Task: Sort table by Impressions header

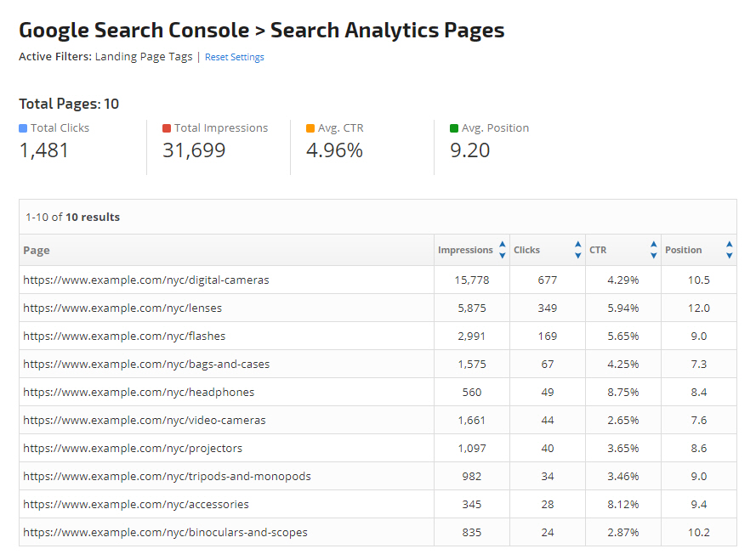Action: [465, 250]
